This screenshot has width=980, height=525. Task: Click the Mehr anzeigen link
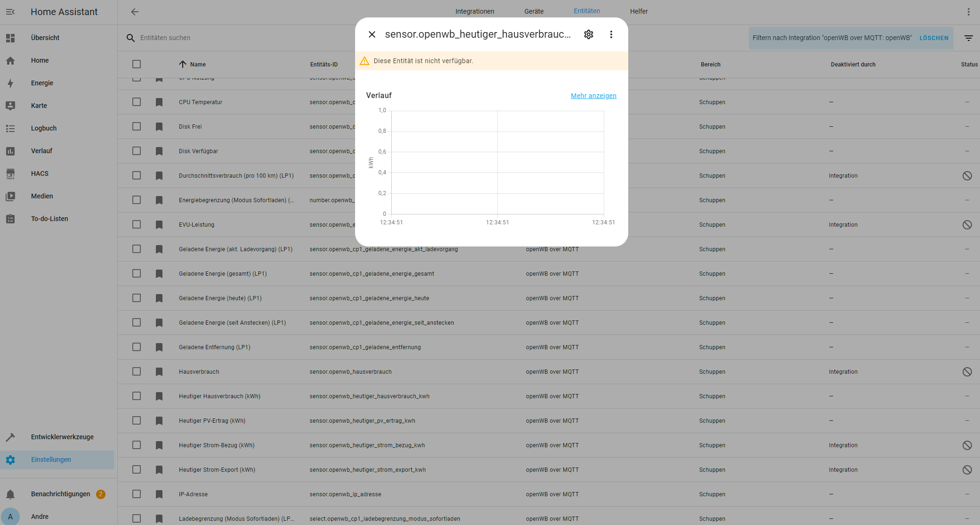pos(593,96)
